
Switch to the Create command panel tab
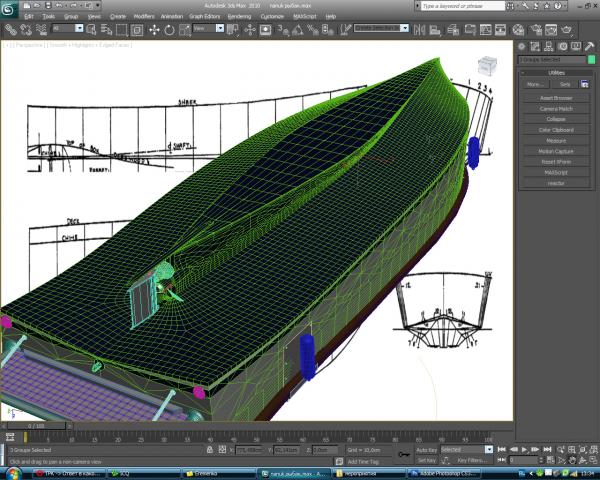tap(522, 47)
